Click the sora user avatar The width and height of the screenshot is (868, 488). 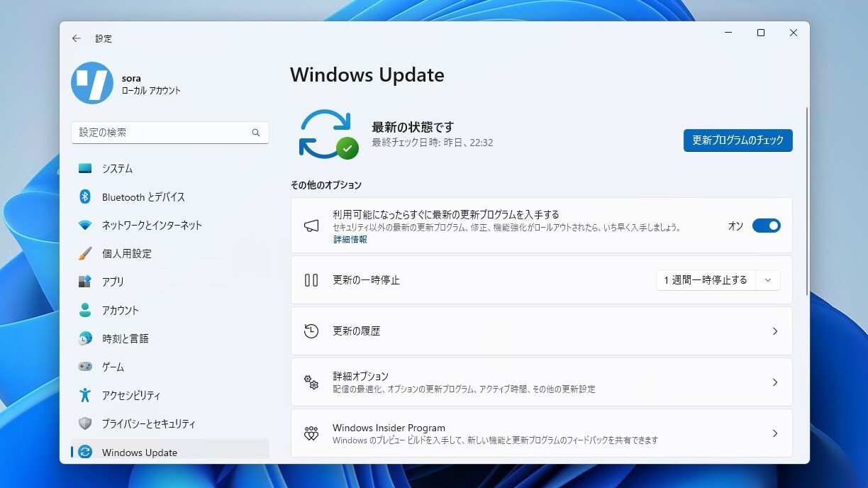click(92, 83)
